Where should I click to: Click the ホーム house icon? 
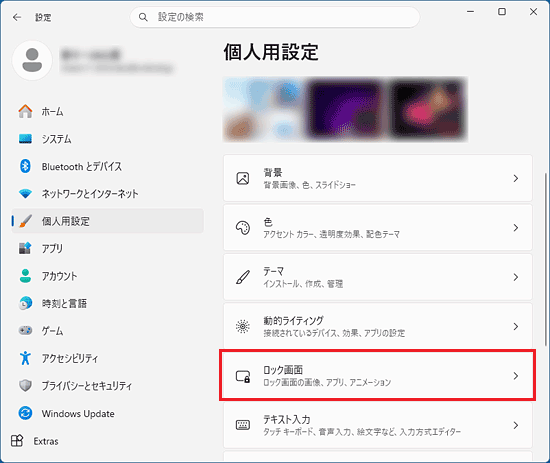[x=25, y=111]
